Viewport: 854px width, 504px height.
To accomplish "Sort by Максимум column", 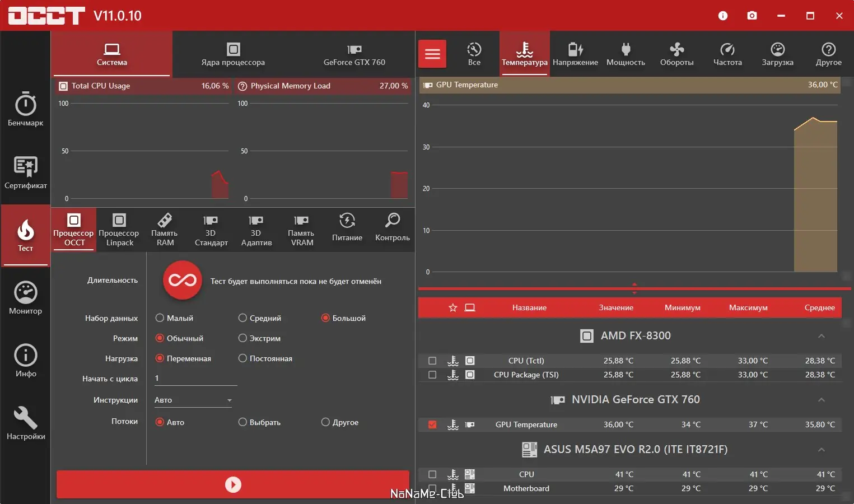I will pos(748,307).
